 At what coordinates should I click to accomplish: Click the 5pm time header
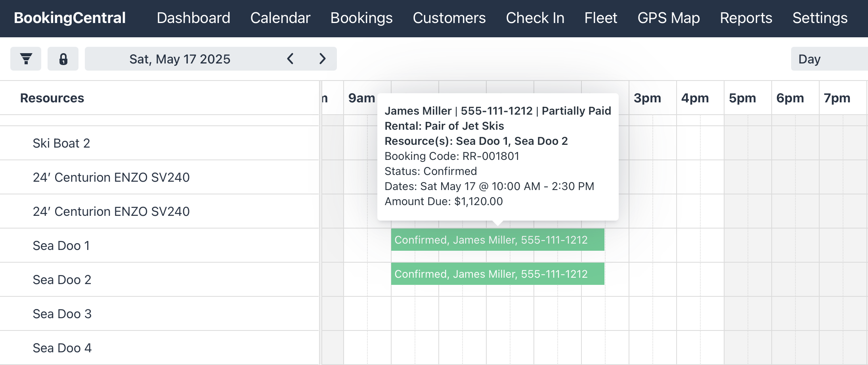[x=742, y=98]
